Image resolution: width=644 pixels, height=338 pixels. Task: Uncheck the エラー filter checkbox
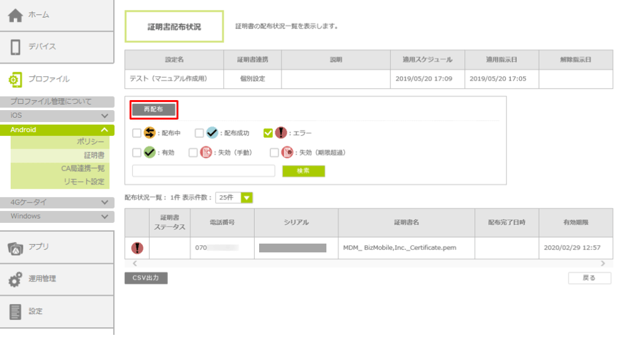tap(268, 133)
